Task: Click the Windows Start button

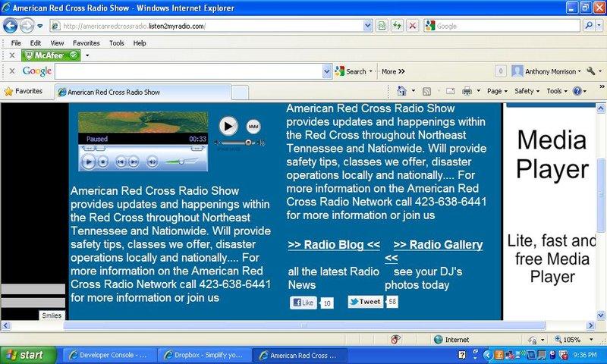Action: click(29, 355)
